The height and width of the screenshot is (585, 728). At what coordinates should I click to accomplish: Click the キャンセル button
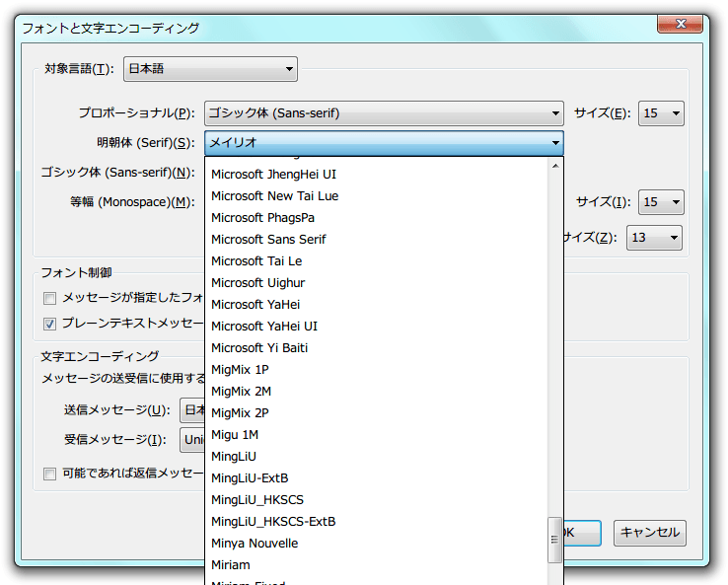[x=649, y=533]
